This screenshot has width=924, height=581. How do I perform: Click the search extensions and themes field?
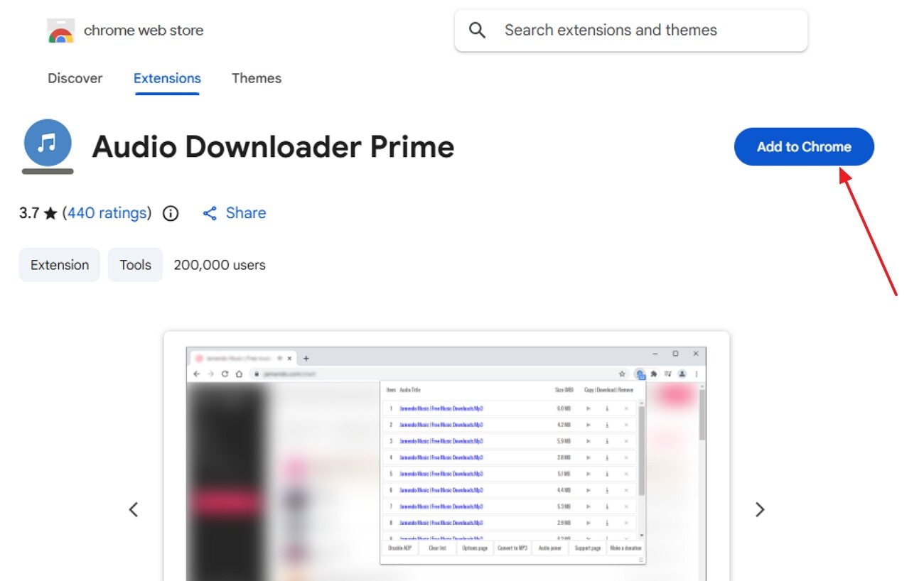click(610, 31)
